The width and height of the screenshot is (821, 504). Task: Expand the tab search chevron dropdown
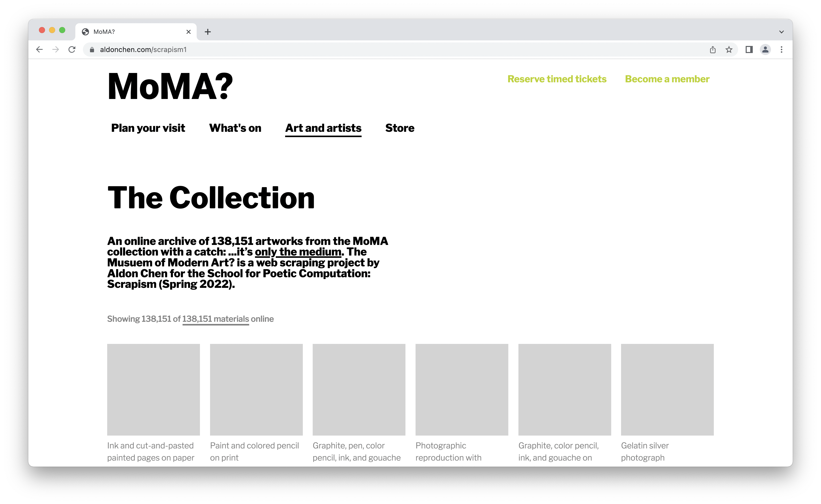click(x=781, y=32)
